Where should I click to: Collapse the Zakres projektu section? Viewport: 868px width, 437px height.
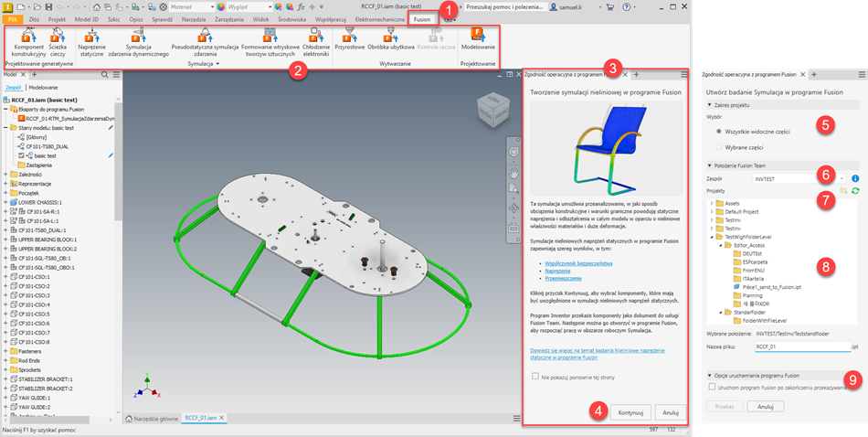(710, 105)
